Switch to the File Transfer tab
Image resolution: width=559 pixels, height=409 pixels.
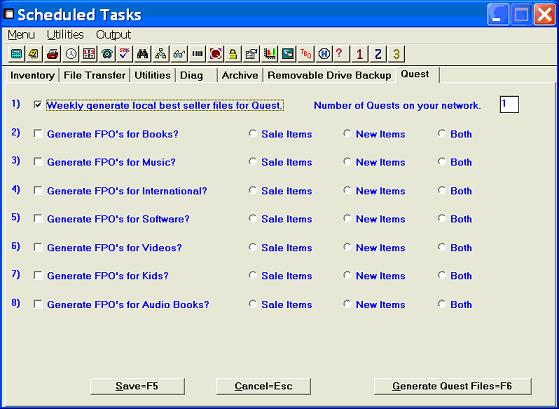(x=94, y=75)
